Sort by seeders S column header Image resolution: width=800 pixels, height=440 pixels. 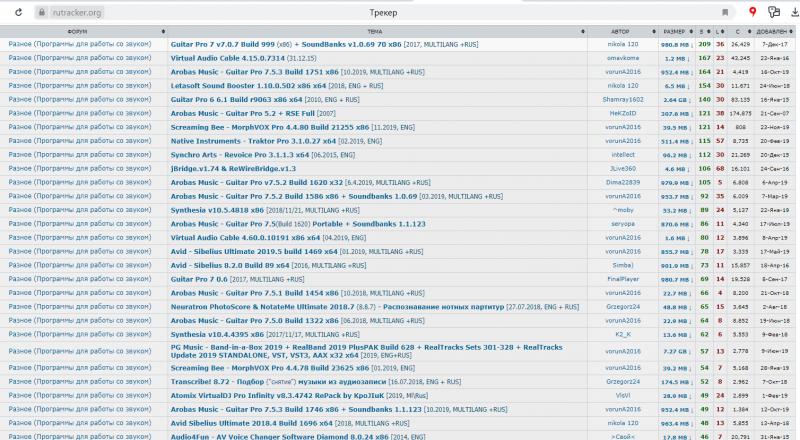pos(702,32)
